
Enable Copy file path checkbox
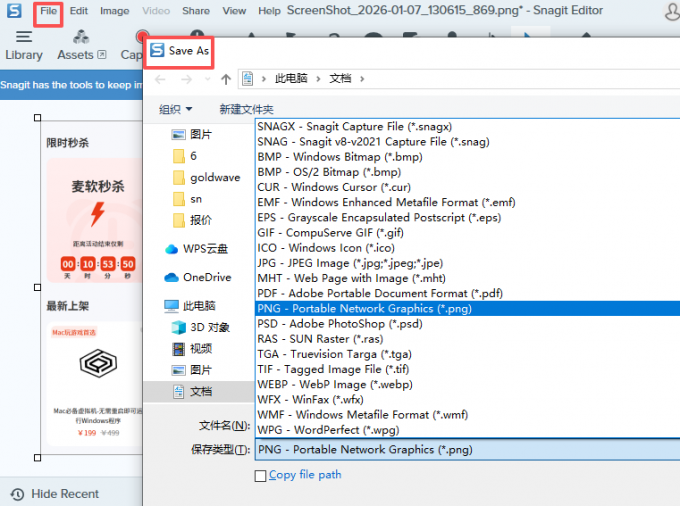pos(260,476)
